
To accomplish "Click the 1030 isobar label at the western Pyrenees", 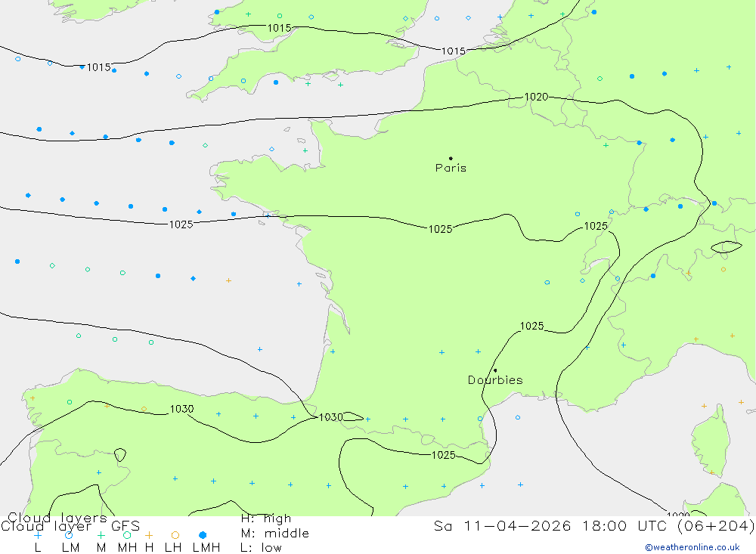I will click(331, 417).
